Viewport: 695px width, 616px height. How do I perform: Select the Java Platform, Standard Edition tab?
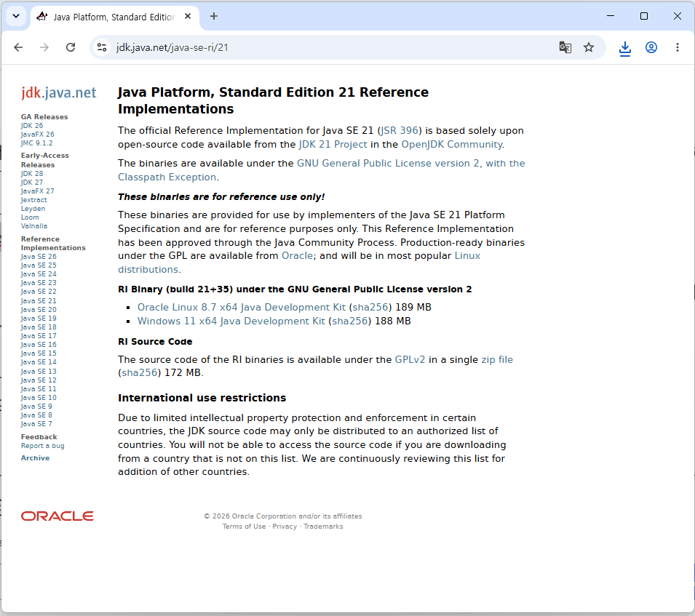[114, 17]
